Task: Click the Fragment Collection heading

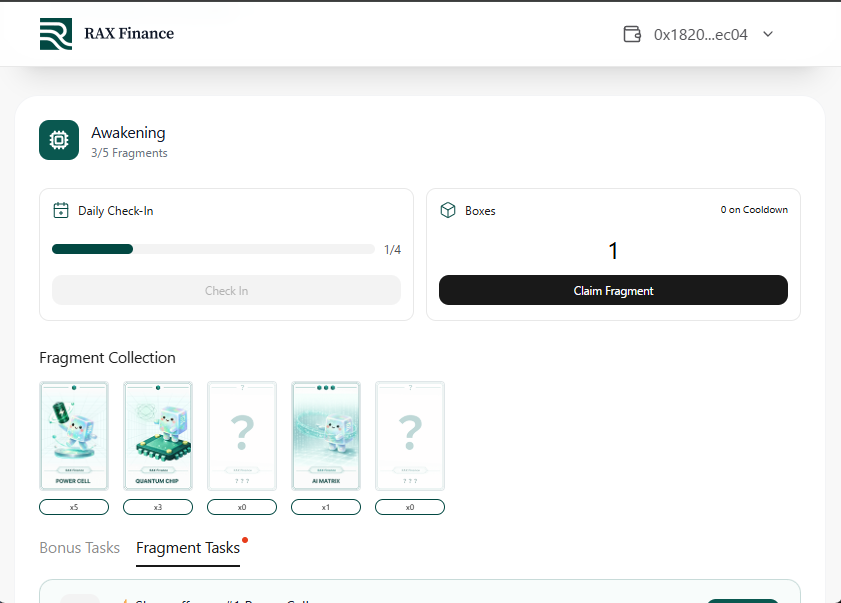Action: click(107, 358)
